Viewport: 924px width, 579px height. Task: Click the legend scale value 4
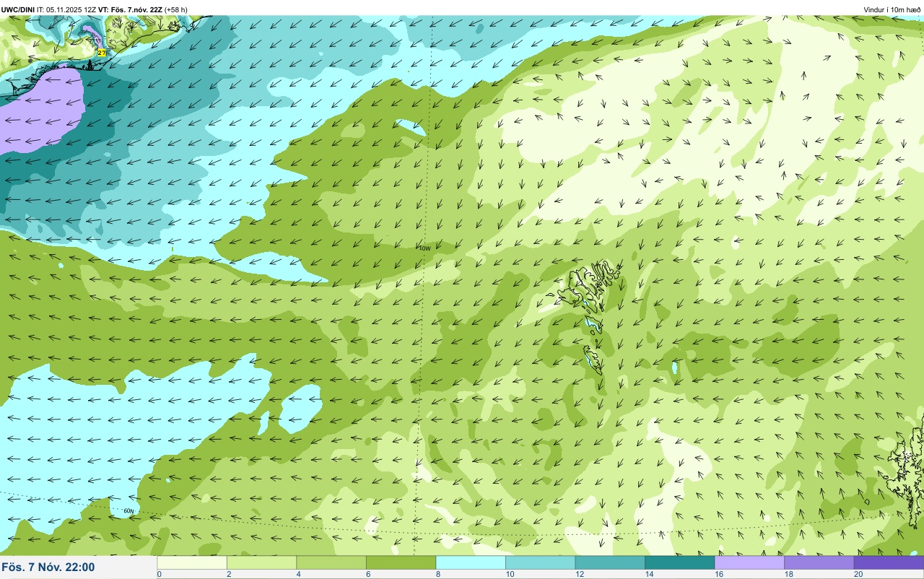coord(299,575)
